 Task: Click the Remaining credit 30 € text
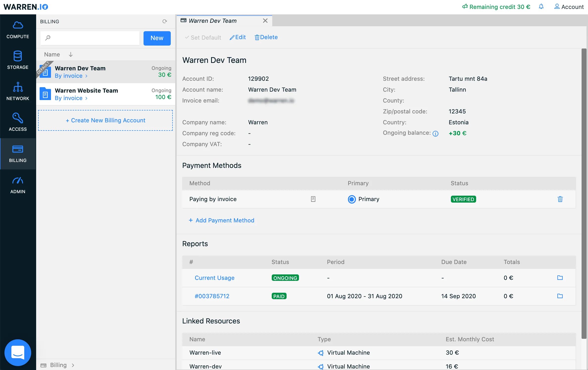[500, 7]
